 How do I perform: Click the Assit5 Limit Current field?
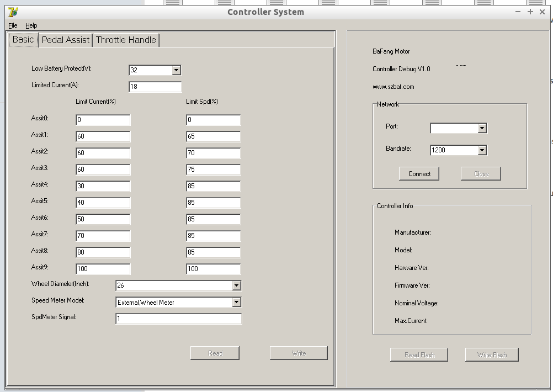(103, 203)
